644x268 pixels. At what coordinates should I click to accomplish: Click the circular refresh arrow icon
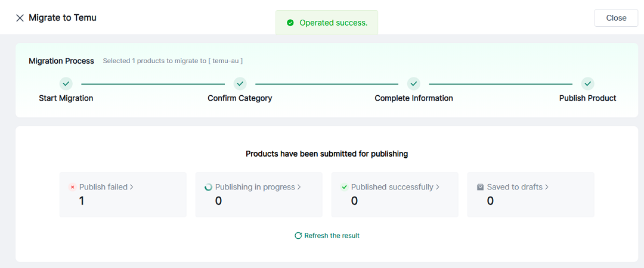point(298,236)
